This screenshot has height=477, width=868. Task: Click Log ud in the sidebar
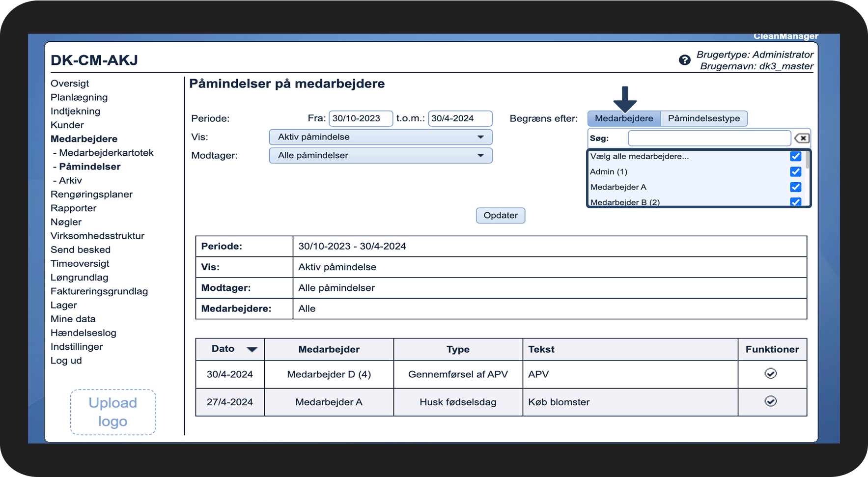point(66,361)
